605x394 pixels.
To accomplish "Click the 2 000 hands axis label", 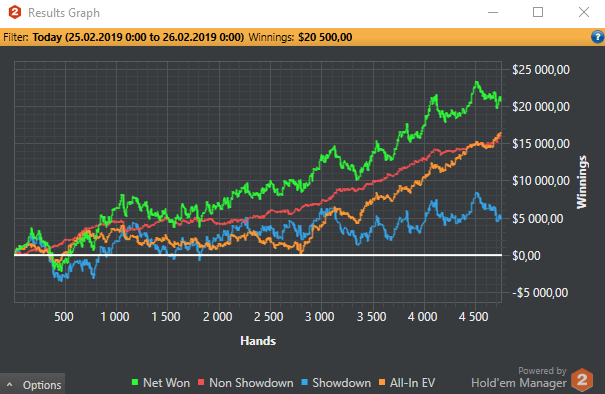I will click(x=217, y=317).
